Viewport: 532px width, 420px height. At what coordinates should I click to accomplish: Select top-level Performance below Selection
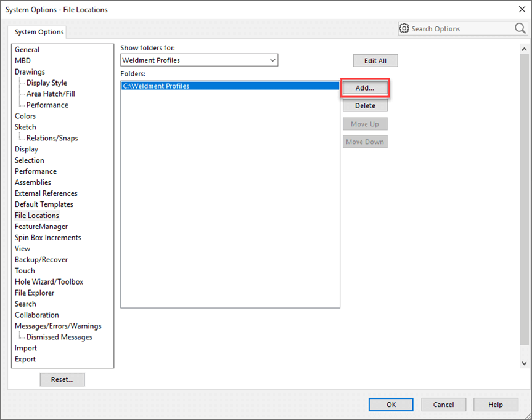(x=36, y=171)
